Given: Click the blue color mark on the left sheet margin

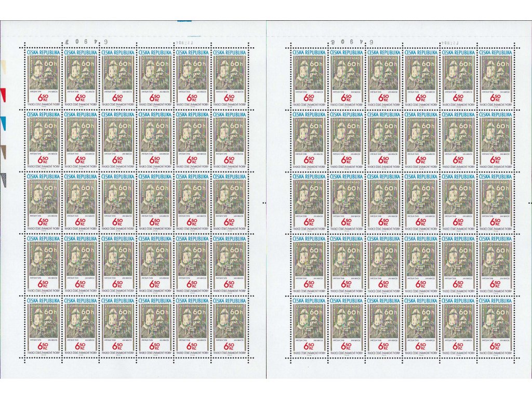Looking at the screenshot, I should click(x=4, y=123).
